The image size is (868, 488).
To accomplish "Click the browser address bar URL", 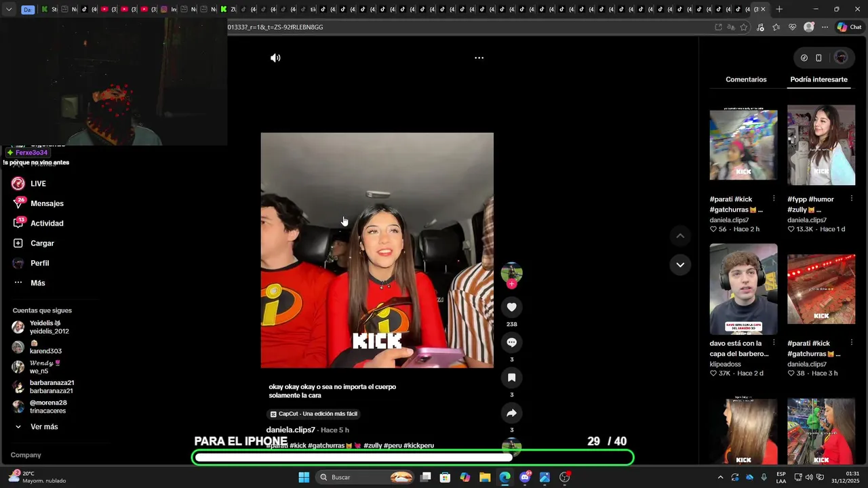I will (x=275, y=27).
